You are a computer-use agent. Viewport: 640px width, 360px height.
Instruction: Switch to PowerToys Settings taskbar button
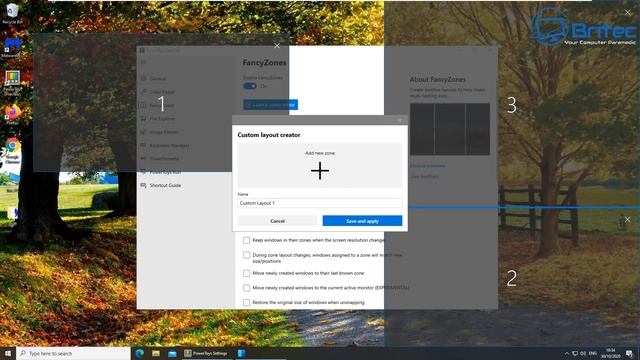206,353
